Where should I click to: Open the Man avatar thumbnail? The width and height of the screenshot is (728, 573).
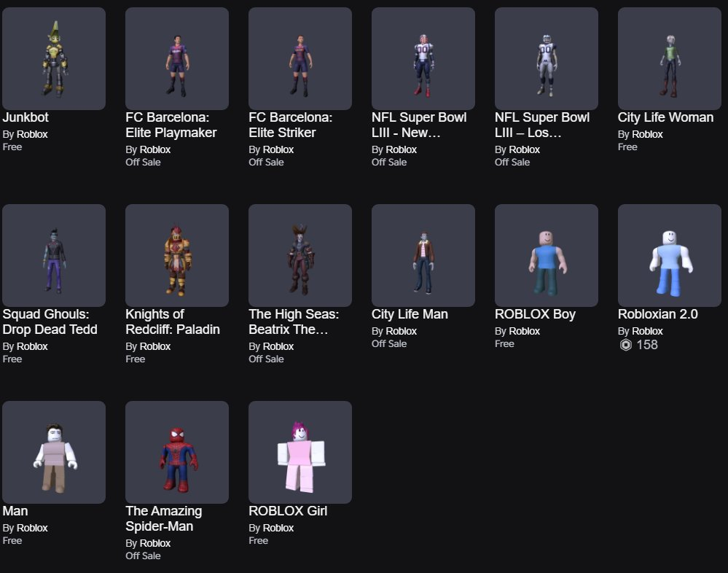54,452
